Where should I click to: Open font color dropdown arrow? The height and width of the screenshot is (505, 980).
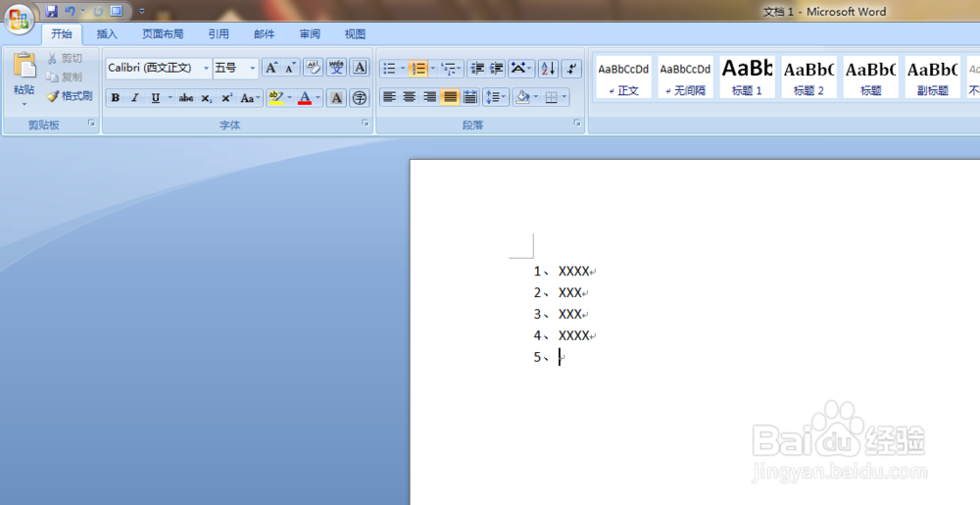click(x=318, y=98)
